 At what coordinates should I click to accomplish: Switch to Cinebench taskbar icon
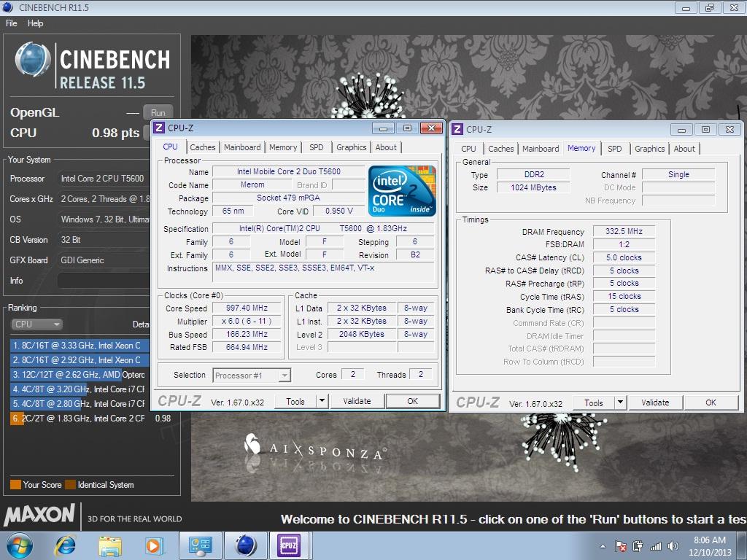[x=246, y=545]
